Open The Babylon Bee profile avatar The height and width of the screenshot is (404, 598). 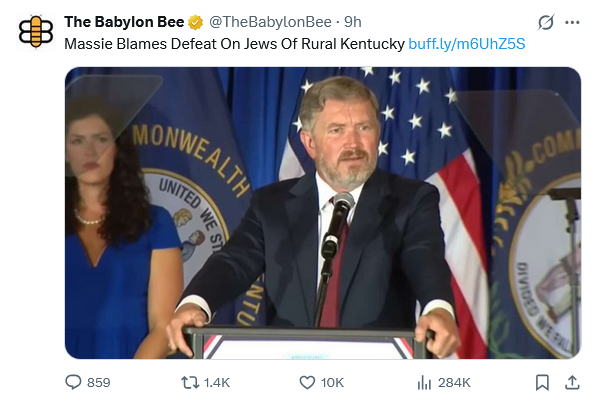coord(36,32)
